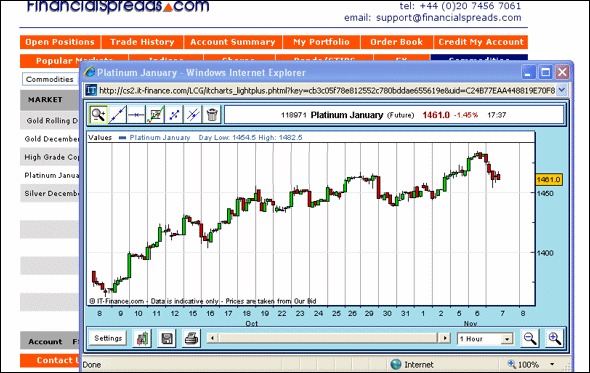Click the chart scrollbar right arrow
The height and width of the screenshot is (373, 590).
pos(445,338)
